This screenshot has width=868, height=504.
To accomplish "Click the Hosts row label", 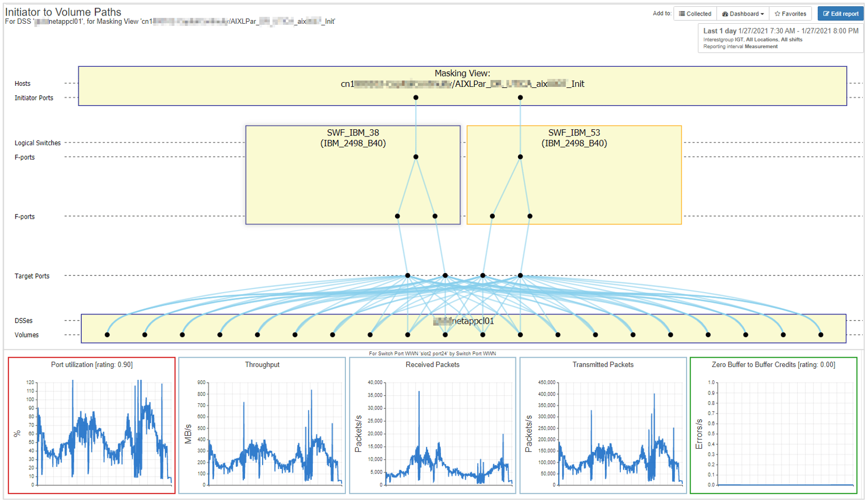I will (23, 83).
